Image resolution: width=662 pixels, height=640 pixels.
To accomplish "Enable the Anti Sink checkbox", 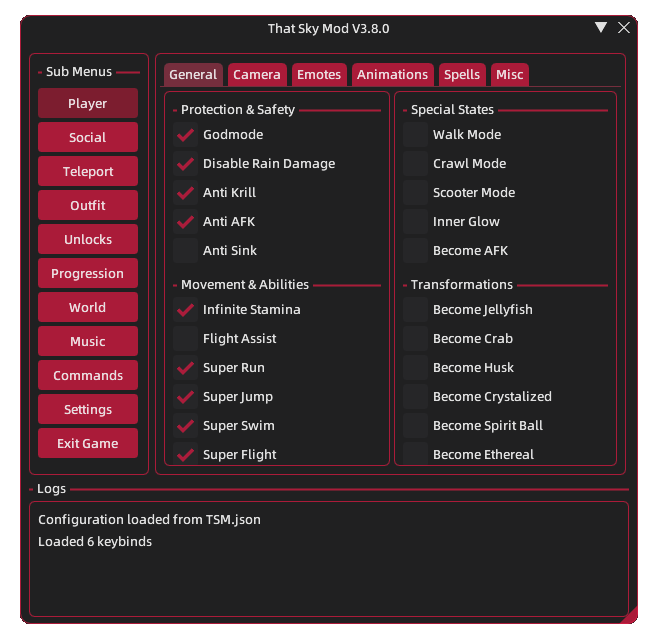I will [x=185, y=250].
